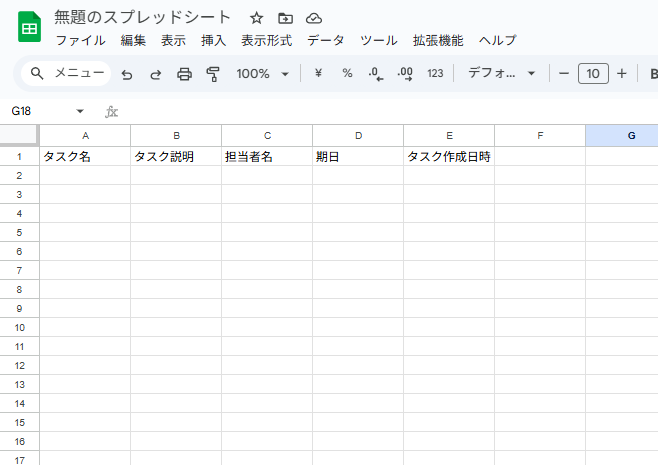Open the 拡張機能 menu
Image resolution: width=658 pixels, height=465 pixels.
click(438, 40)
